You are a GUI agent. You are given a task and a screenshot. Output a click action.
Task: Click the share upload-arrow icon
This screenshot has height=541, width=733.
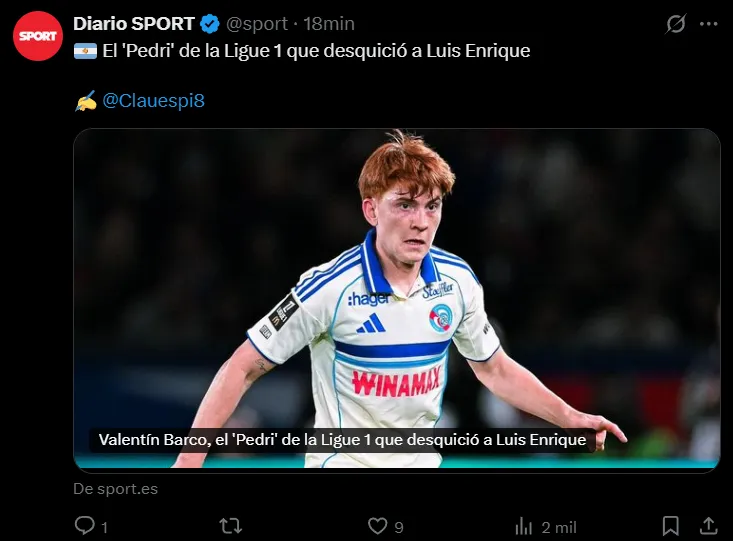707,526
